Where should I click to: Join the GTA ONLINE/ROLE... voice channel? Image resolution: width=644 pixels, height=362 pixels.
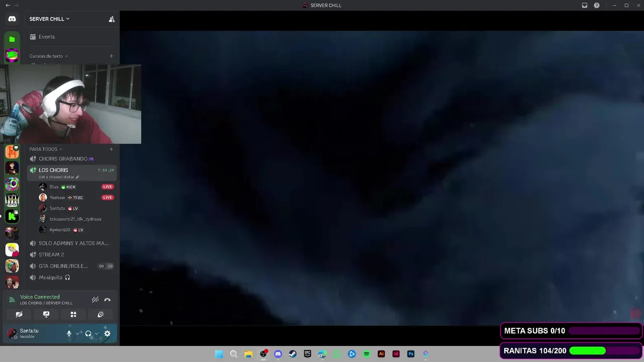click(x=71, y=266)
